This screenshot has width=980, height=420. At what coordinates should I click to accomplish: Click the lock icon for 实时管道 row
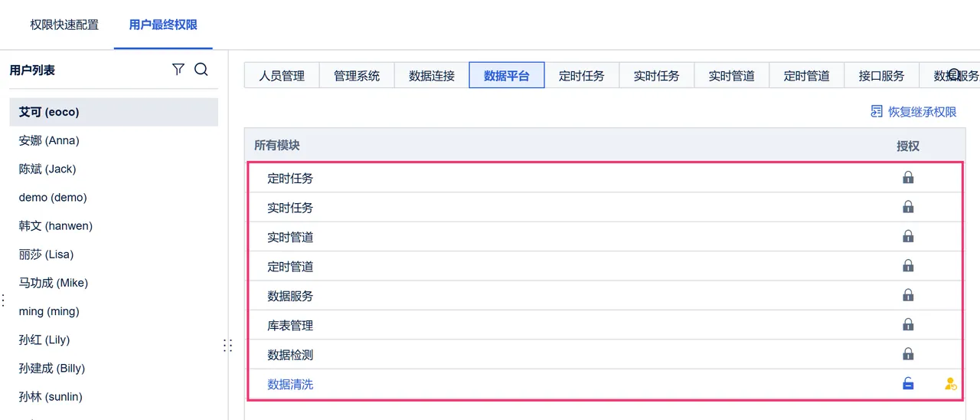pyautogui.click(x=908, y=237)
